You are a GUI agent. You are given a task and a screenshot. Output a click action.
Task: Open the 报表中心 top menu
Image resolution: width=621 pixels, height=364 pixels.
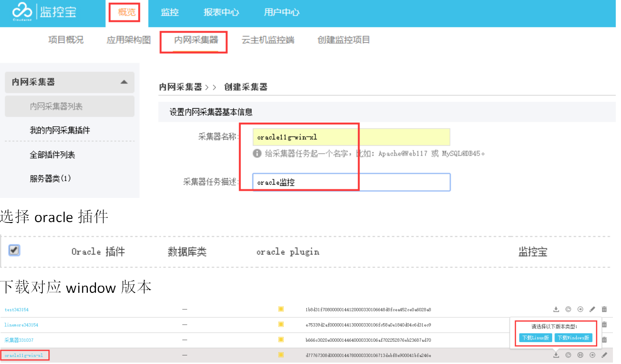point(221,12)
